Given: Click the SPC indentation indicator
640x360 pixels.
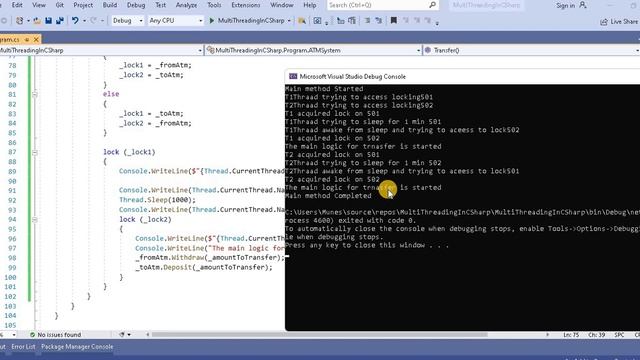Looking at the screenshot, I should (x=619, y=335).
